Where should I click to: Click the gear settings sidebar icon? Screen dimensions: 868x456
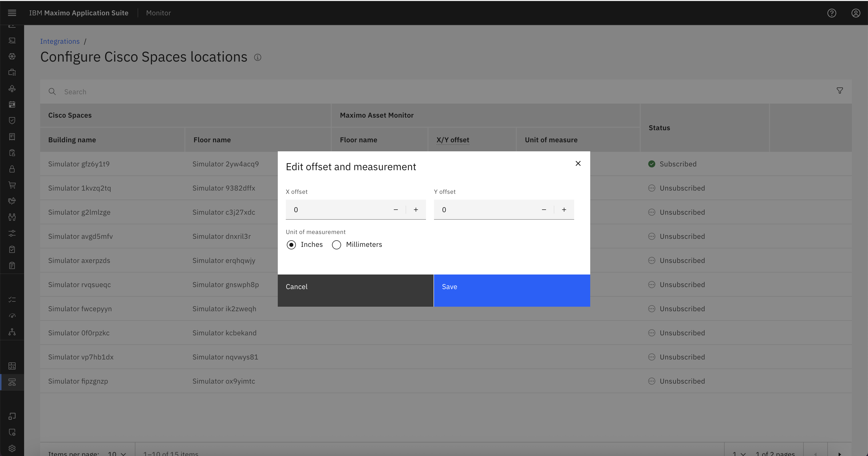coord(12,448)
